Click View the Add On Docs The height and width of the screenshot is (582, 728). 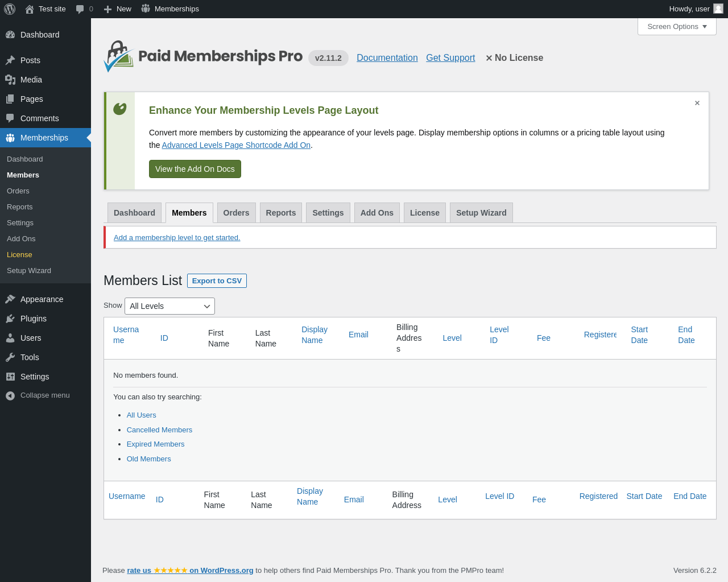195,169
